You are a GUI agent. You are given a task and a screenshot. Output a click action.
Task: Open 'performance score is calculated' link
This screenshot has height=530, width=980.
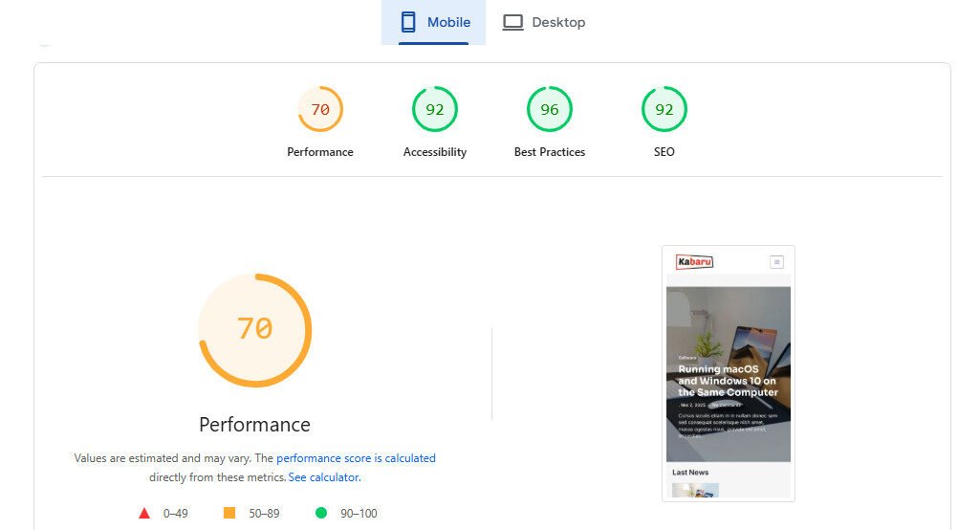[357, 458]
